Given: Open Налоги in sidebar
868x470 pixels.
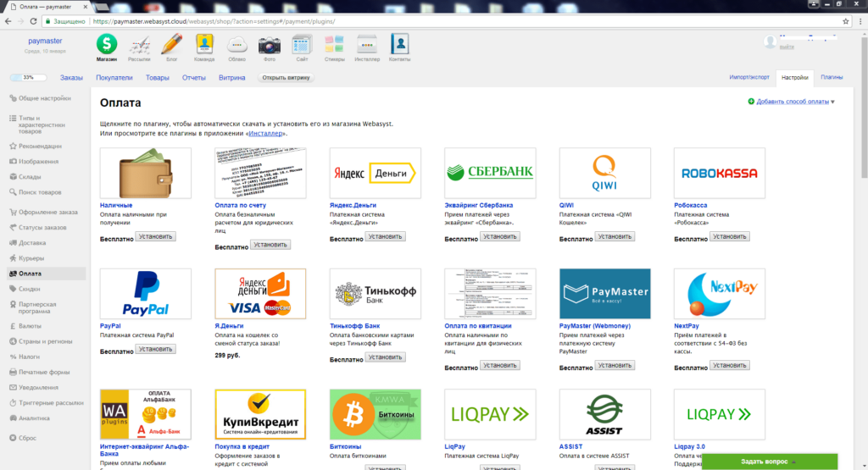Looking at the screenshot, I should click(29, 357).
